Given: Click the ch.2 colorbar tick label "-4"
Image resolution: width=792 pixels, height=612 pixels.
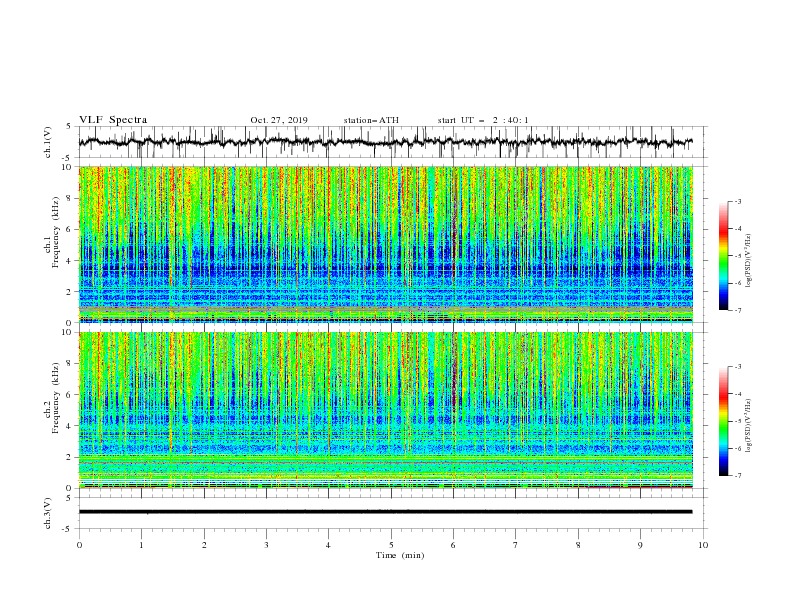Looking at the screenshot, I should pos(738,394).
